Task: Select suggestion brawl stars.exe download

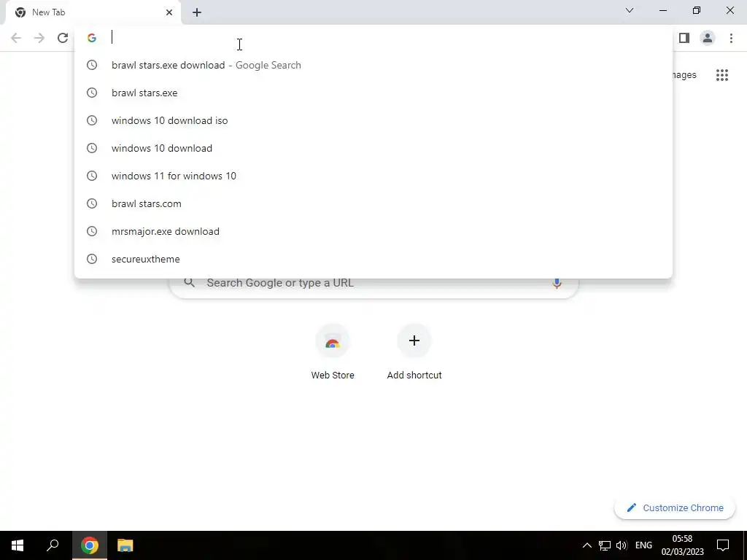Action: pyautogui.click(x=373, y=65)
